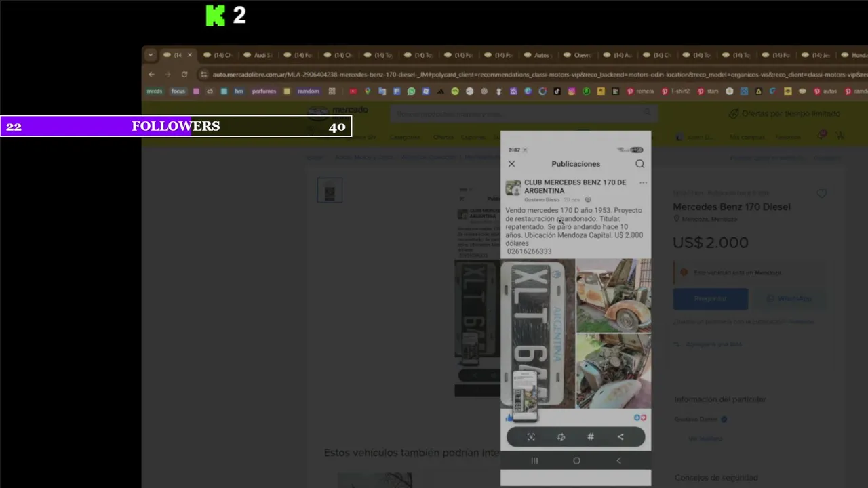Screen dimensions: 868x488
Task: Open the Pinterest autos bookmark
Action: coord(826,91)
